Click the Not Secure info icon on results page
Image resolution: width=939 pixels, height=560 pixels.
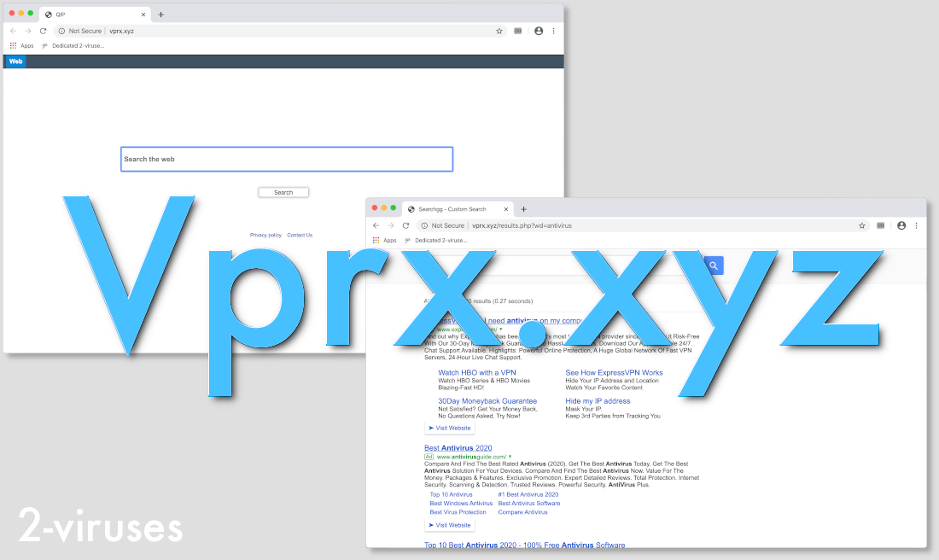tap(423, 225)
